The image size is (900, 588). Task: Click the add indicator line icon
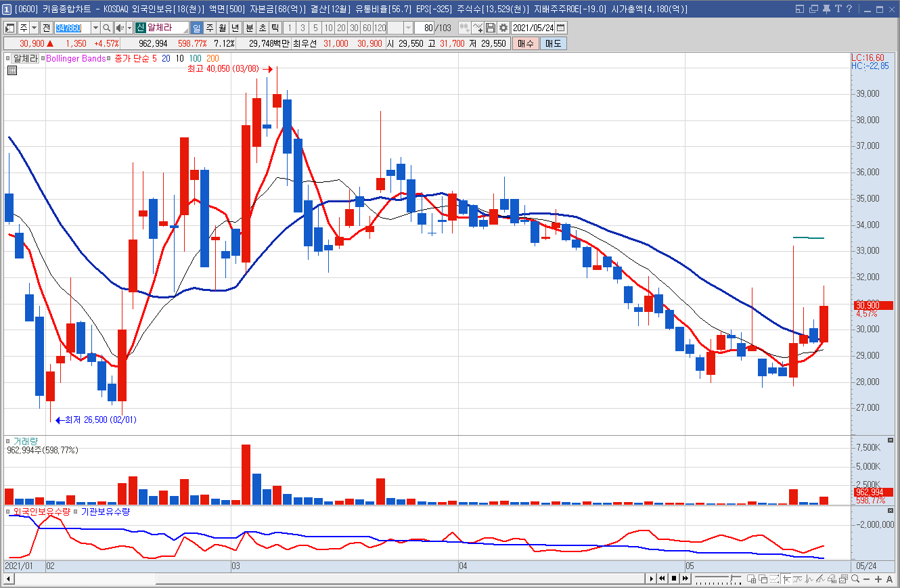point(478,28)
